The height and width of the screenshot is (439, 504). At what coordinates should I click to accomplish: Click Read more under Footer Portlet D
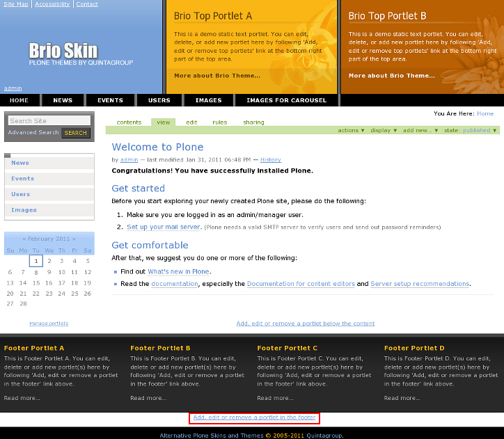(402, 398)
